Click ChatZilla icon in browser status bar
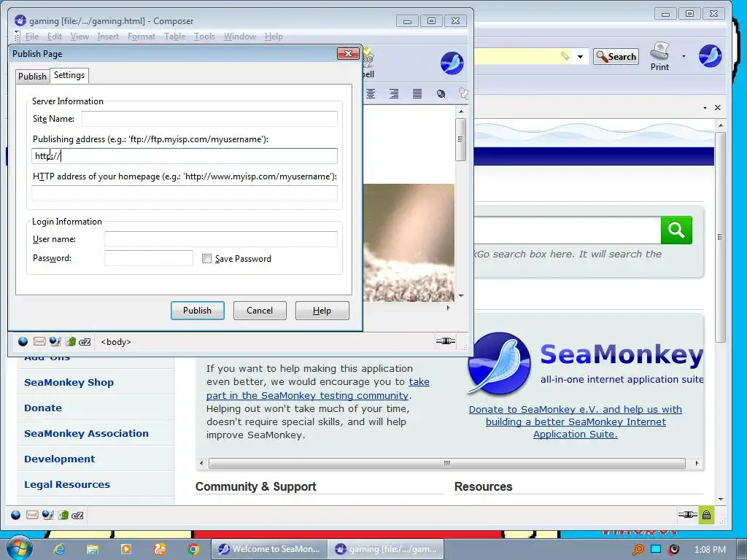This screenshot has height=560, width=747. (x=77, y=516)
